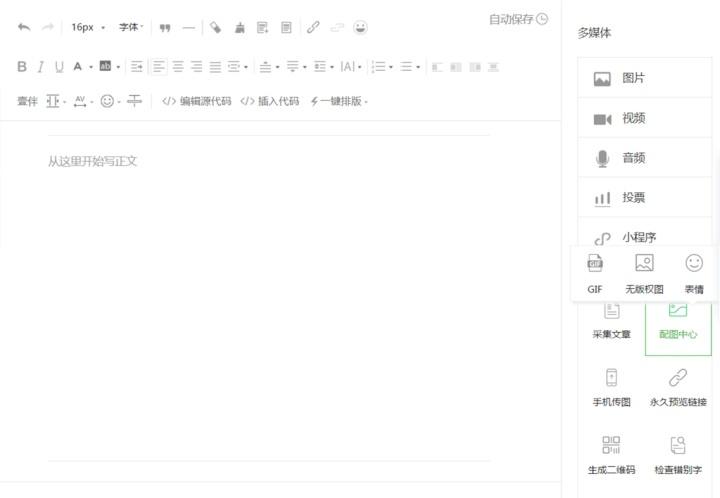Clear formatting with the broom icon

pyautogui.click(x=240, y=28)
